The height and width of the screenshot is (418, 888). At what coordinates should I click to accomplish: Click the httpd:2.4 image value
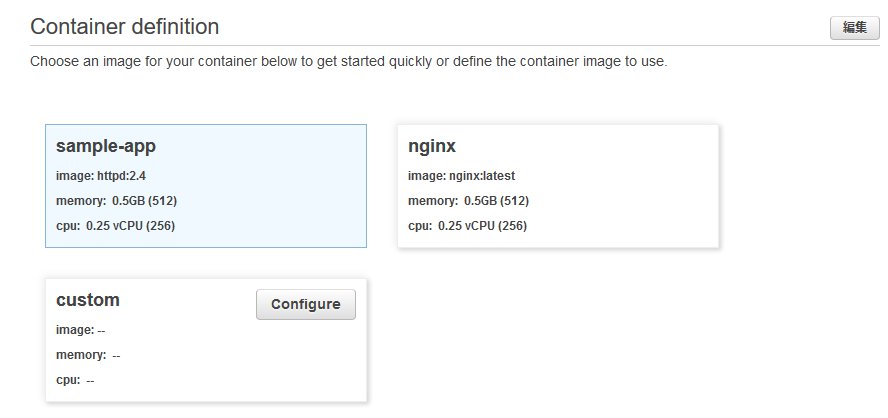click(x=121, y=176)
